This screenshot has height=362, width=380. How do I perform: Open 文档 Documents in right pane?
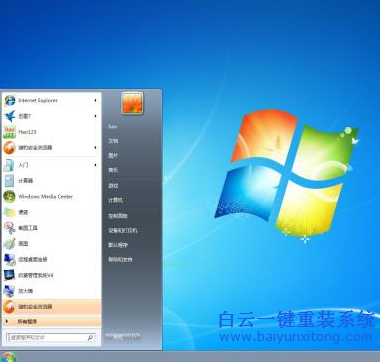pyautogui.click(x=113, y=141)
